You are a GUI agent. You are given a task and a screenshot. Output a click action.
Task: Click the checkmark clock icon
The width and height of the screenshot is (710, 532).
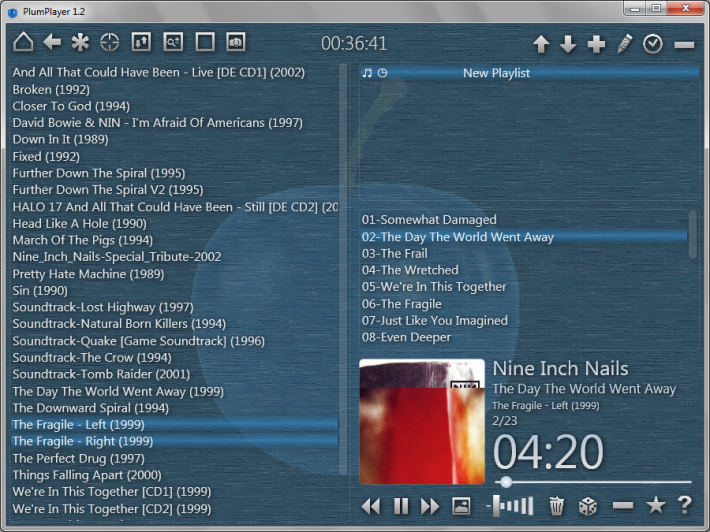(652, 44)
